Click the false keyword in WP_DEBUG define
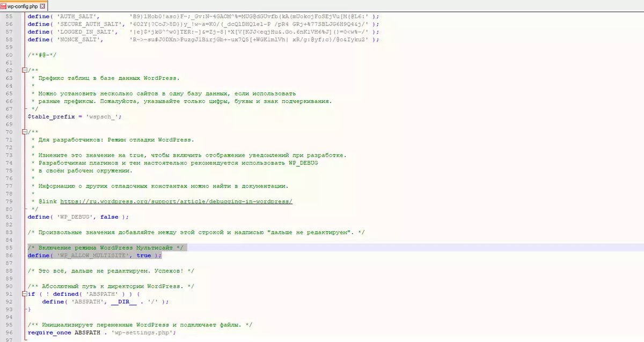Screen dimensions: 644x342 109,217
